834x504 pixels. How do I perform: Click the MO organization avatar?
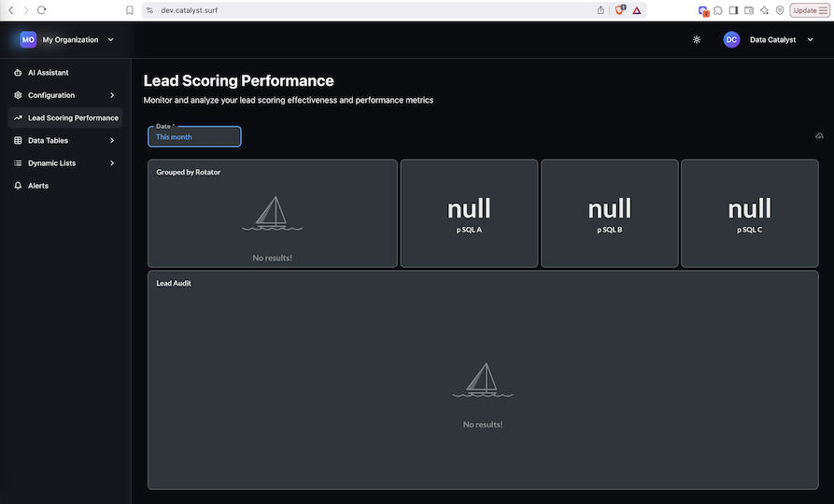(28, 39)
